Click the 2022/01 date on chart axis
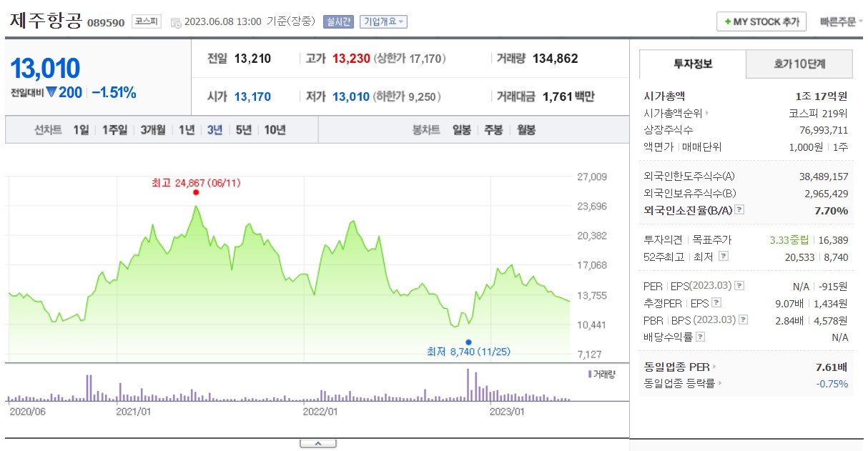 pyautogui.click(x=320, y=412)
